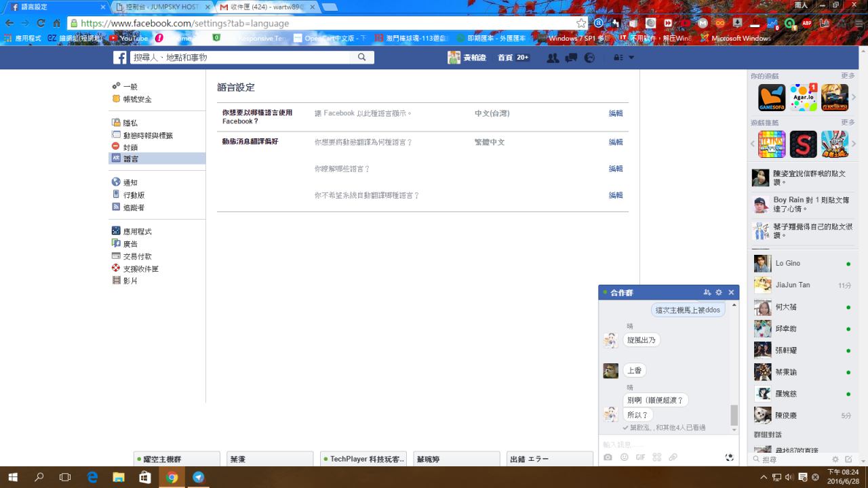Open the messages icon in Facebook header
Viewport: 868px width, 488px height.
(572, 58)
